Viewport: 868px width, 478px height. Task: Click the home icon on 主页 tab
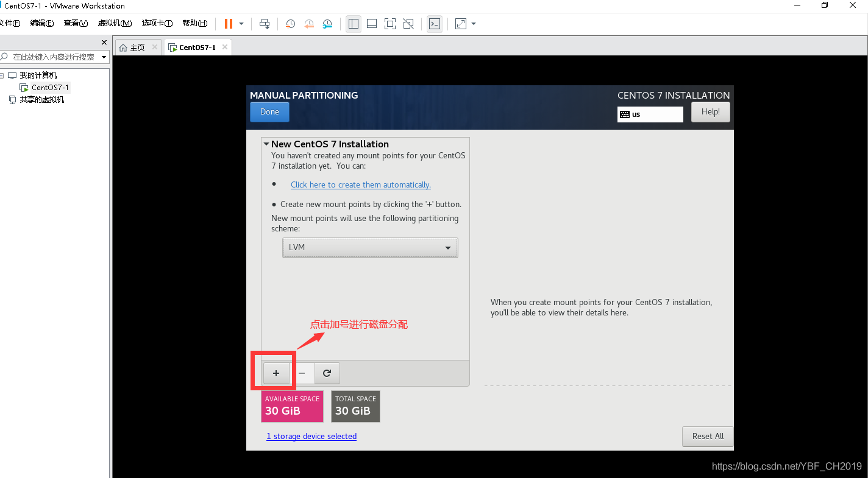(x=124, y=47)
